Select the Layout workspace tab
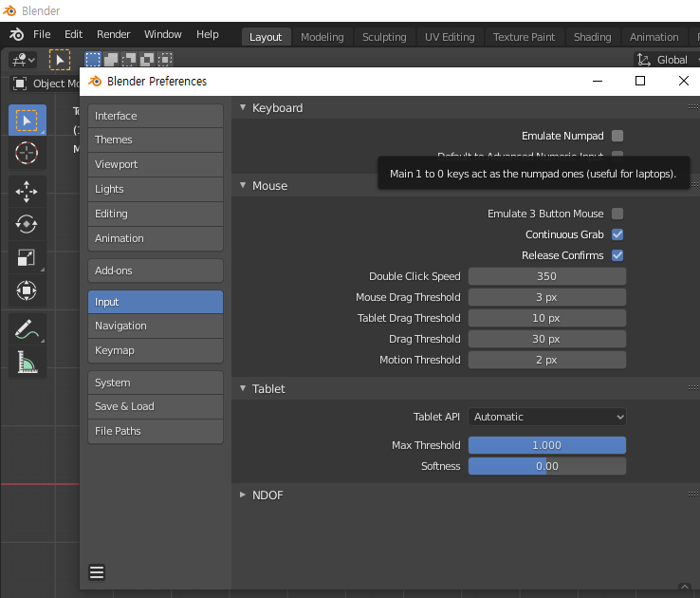 point(266,37)
